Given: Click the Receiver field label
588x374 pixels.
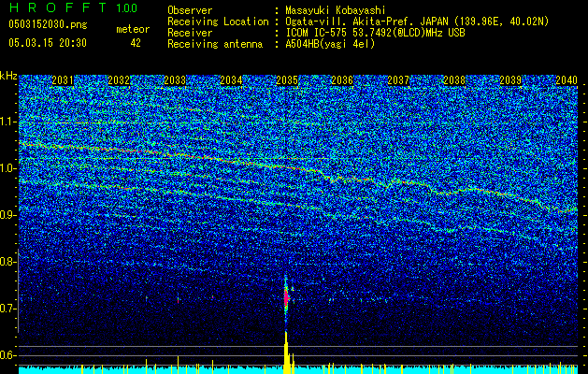Looking at the screenshot, I should coord(190,33).
